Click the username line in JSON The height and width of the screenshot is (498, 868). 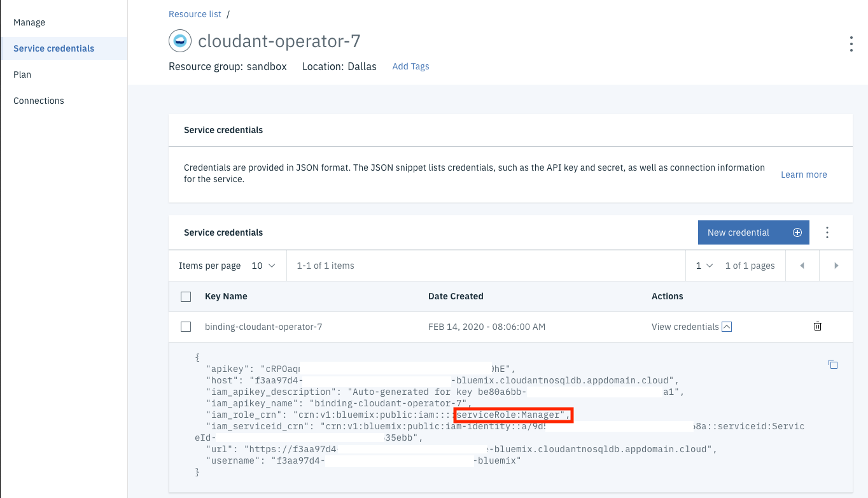[363, 460]
